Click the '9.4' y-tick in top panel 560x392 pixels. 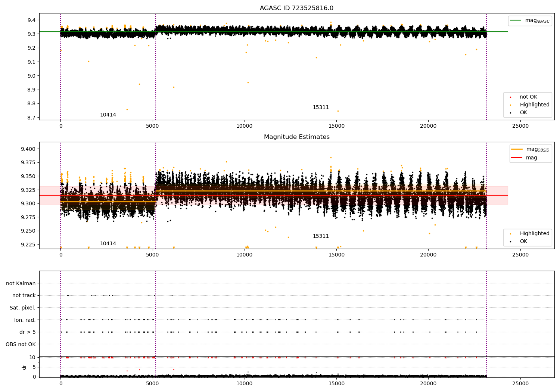[x=31, y=20]
